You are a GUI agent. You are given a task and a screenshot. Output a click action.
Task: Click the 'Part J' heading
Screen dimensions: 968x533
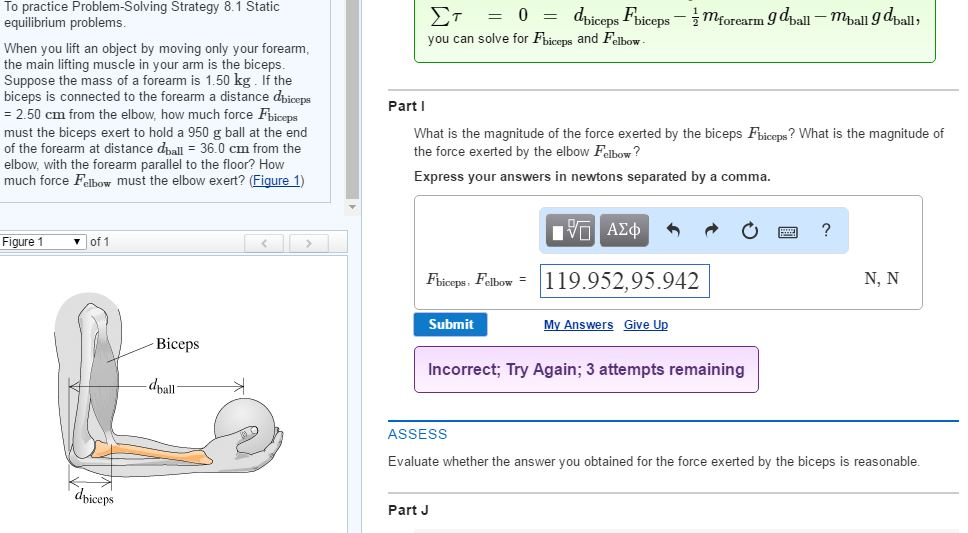(x=408, y=510)
